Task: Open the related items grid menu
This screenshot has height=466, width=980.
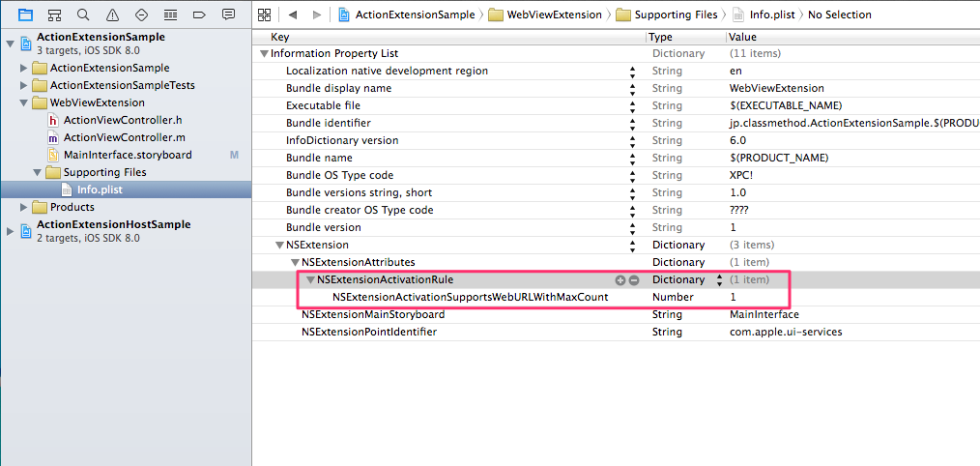Action: pyautogui.click(x=265, y=15)
